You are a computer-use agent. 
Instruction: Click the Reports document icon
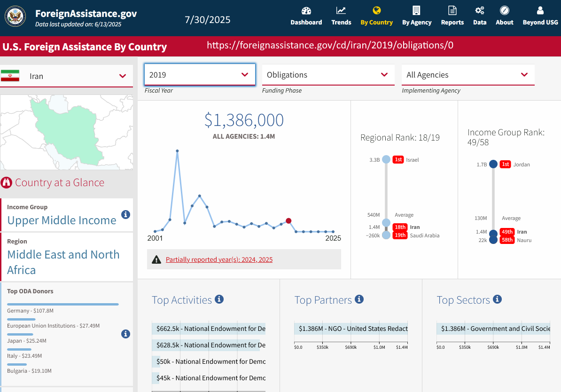coord(452,10)
